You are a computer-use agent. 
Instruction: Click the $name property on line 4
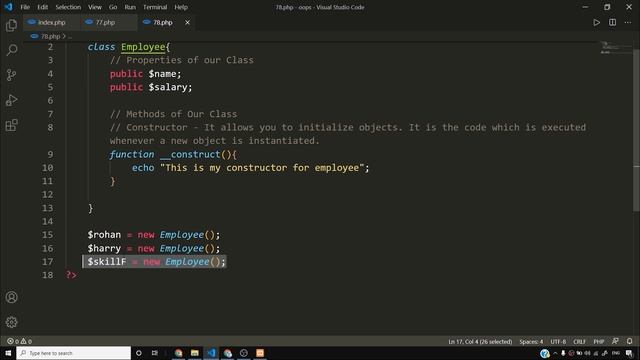pos(162,74)
